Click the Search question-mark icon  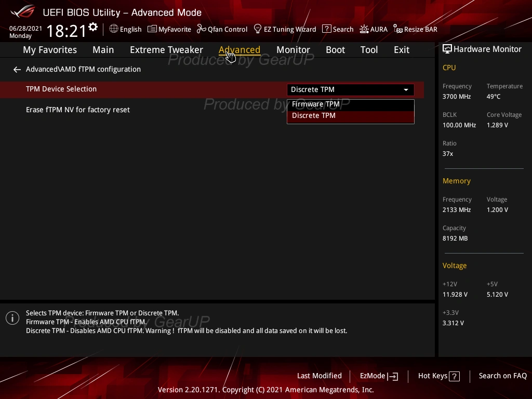click(x=326, y=29)
